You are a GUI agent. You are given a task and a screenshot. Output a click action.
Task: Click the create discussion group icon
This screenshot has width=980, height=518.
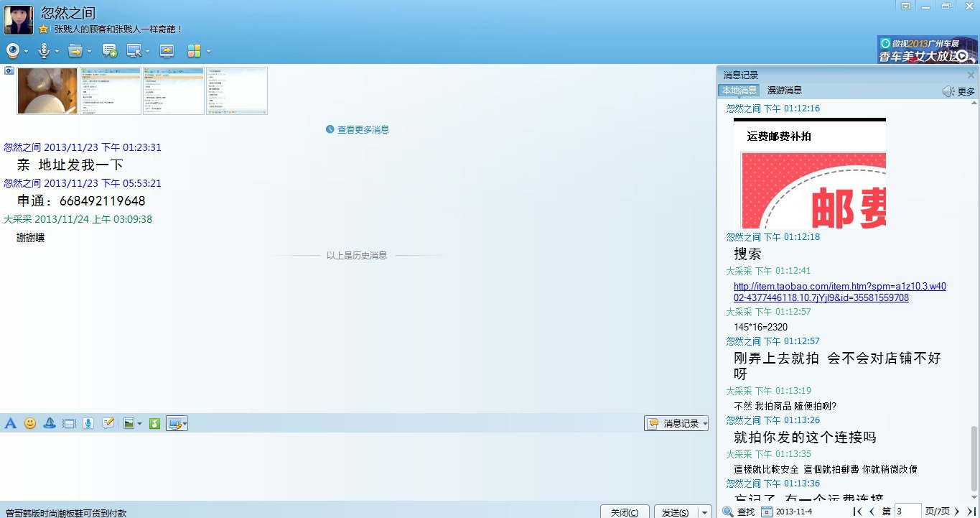pyautogui.click(x=109, y=51)
